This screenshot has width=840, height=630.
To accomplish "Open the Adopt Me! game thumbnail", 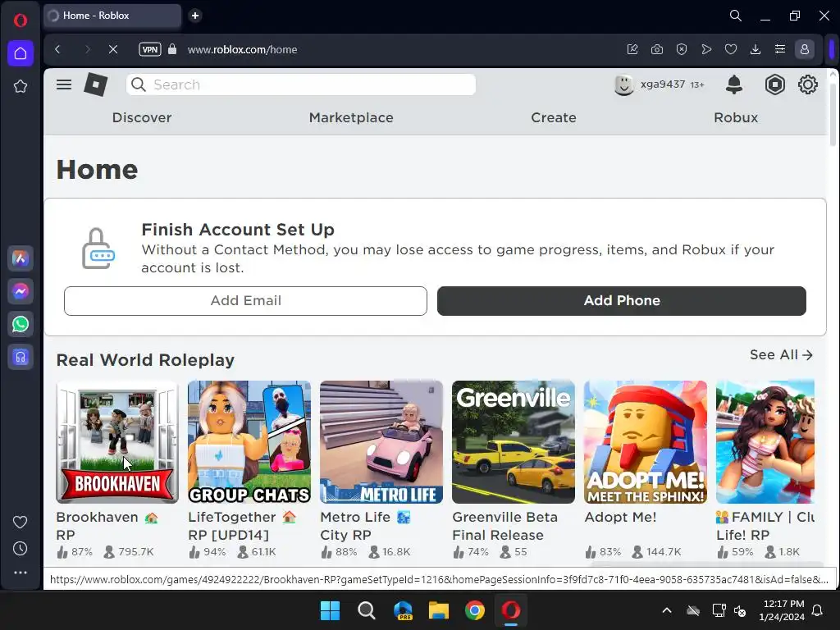I will pos(646,442).
